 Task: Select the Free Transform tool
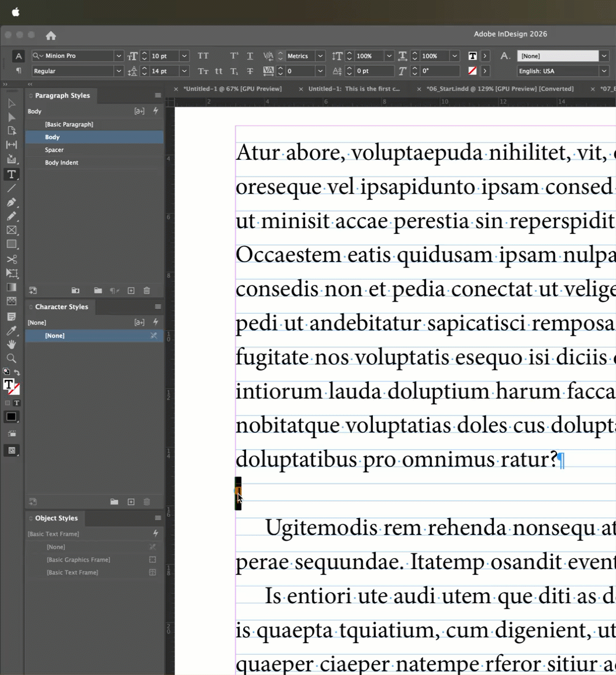tap(12, 273)
